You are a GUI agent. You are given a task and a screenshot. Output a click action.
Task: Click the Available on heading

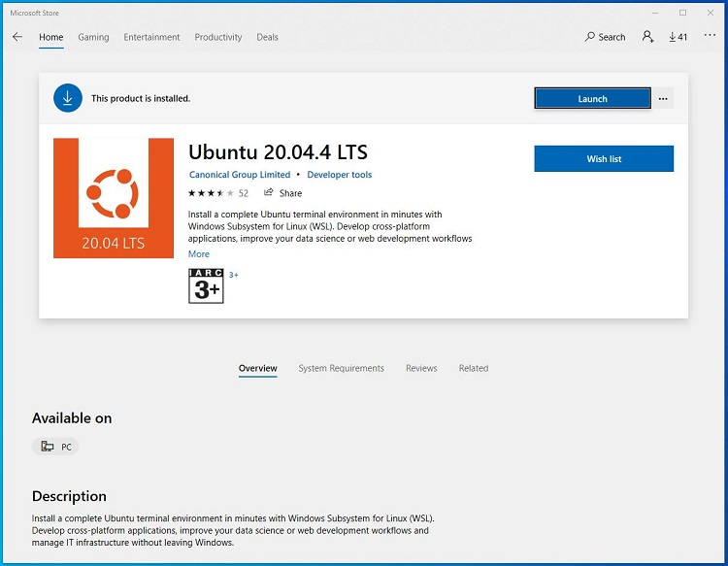point(72,418)
